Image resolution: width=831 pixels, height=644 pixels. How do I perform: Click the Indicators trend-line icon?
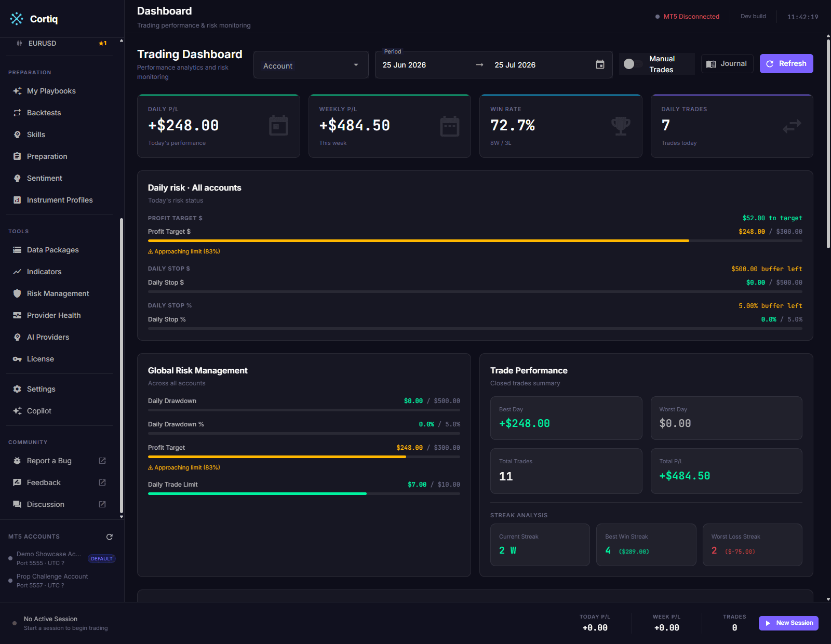(17, 272)
